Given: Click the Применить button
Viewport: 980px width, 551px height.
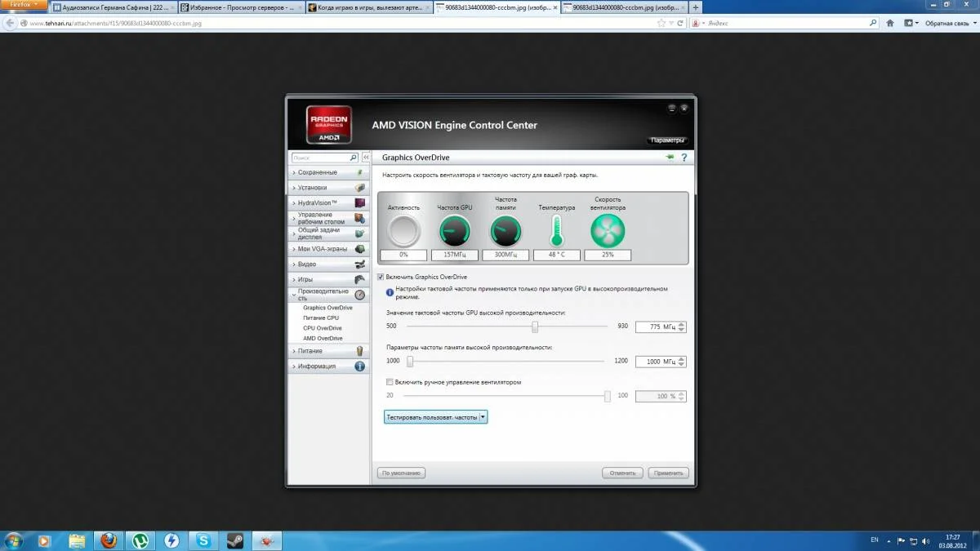Looking at the screenshot, I should (x=668, y=473).
